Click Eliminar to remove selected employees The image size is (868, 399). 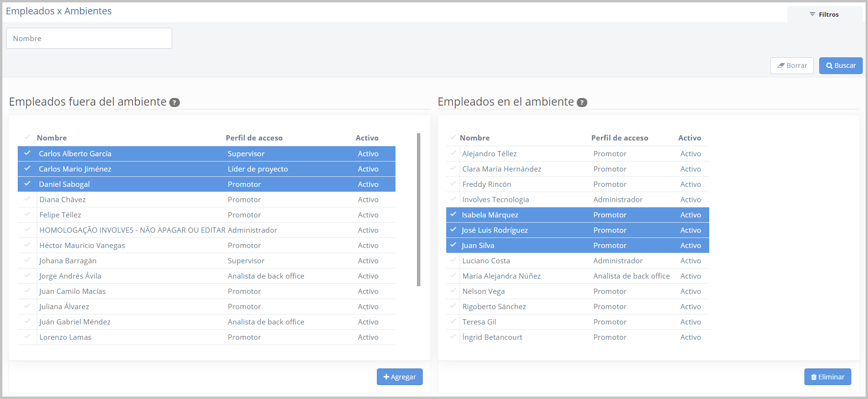pyautogui.click(x=827, y=377)
